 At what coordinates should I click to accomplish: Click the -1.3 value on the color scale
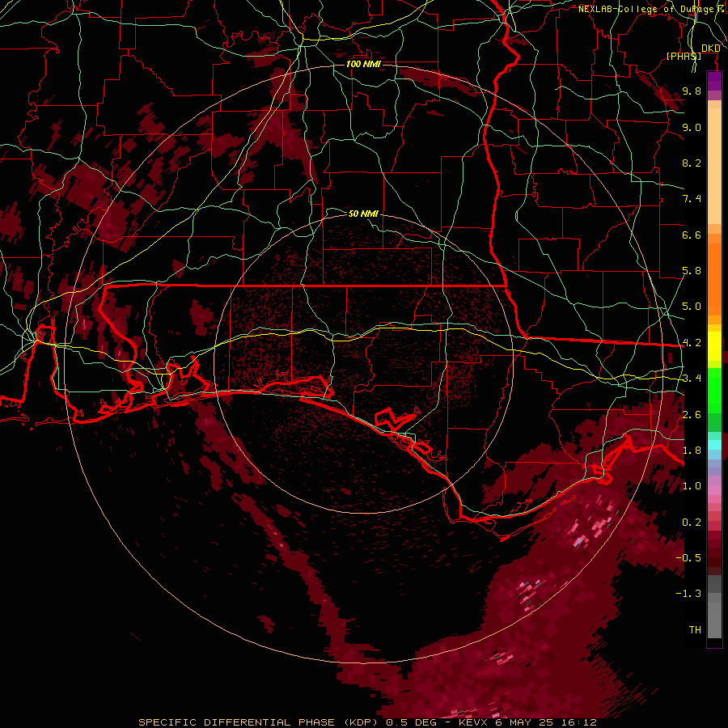click(x=688, y=594)
